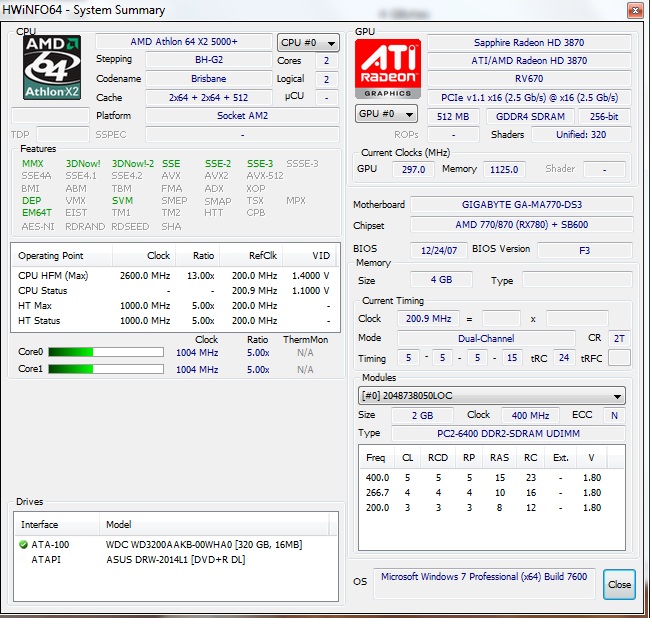Click the green check icon beside ATA-100
Viewport: 652px width, 630px height.
(23, 545)
